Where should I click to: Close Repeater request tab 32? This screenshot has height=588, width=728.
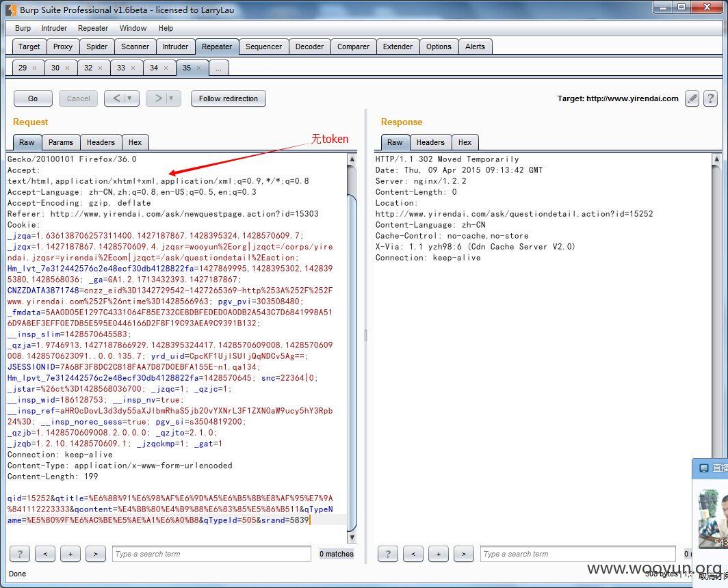click(101, 68)
